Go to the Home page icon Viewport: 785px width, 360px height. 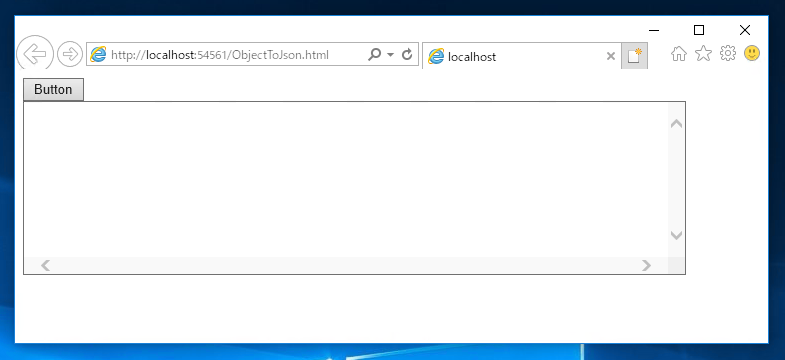tap(678, 54)
